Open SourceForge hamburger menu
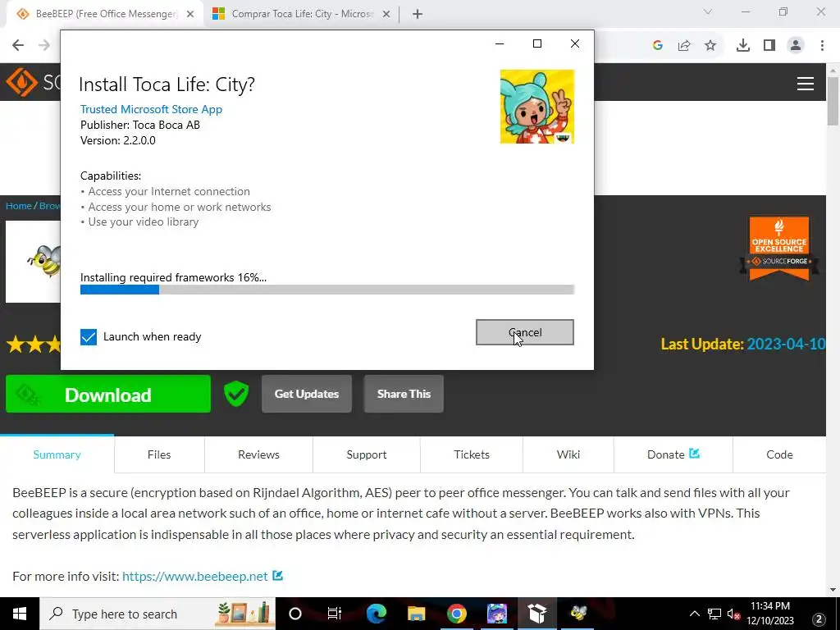 (x=806, y=84)
